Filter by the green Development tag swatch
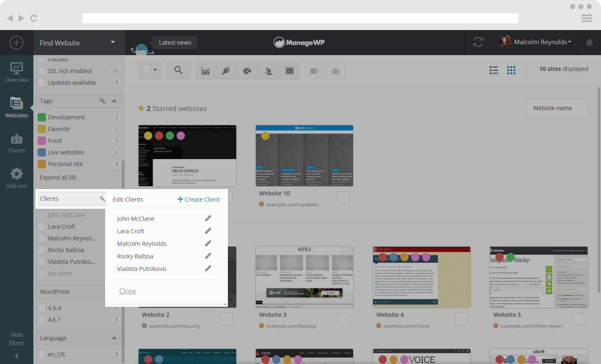This screenshot has height=364, width=601. 42,117
